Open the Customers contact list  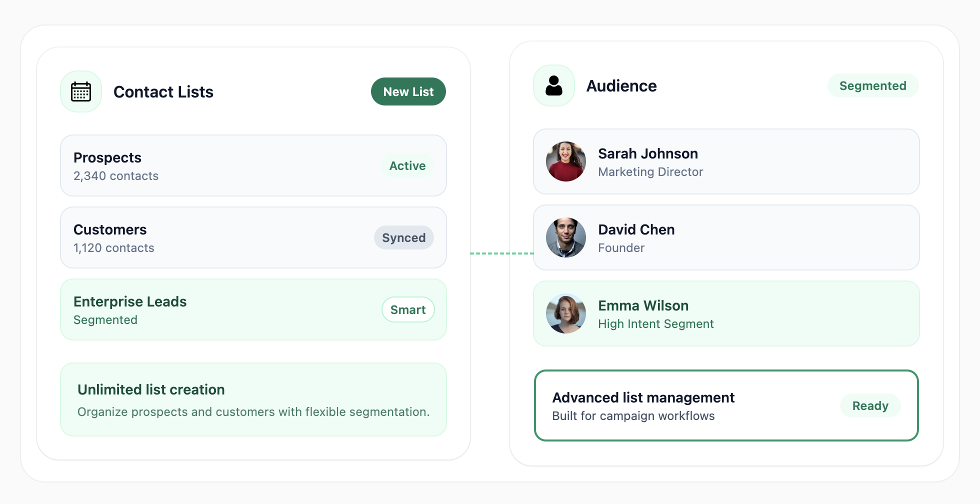(225, 237)
